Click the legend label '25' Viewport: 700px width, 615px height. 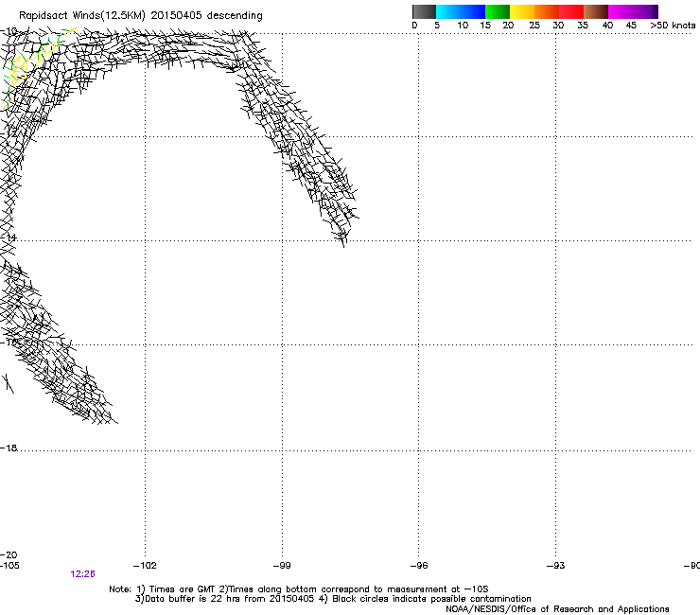534,26
